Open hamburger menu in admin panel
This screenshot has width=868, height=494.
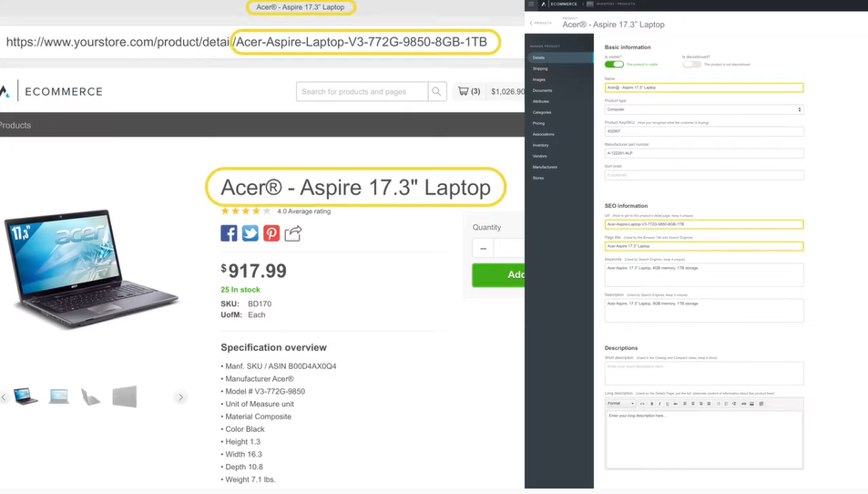(x=531, y=4)
